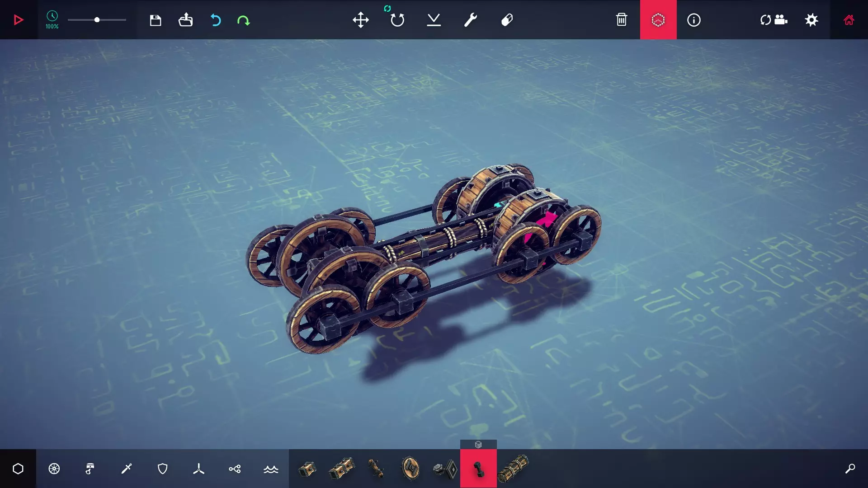Undo the last action
This screenshot has width=868, height=488.
tap(216, 20)
